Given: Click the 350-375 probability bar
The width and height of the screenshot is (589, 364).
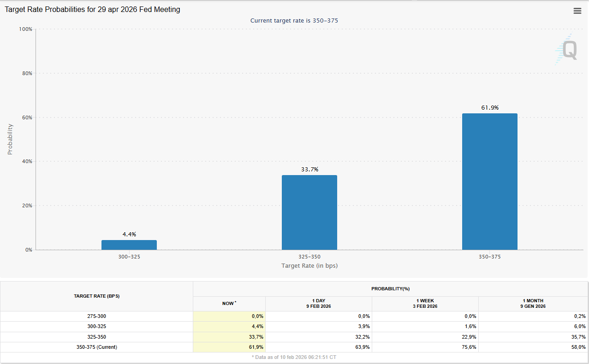Looking at the screenshot, I should 489,182.
